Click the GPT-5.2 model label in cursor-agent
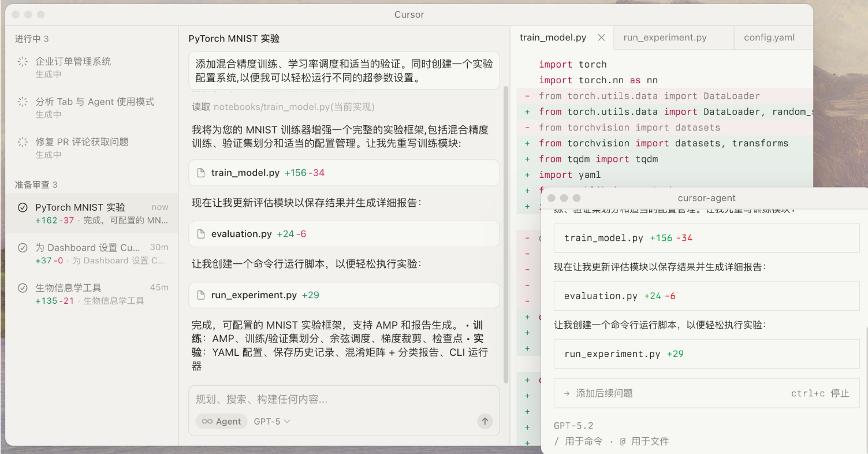868x454 pixels. tap(573, 426)
